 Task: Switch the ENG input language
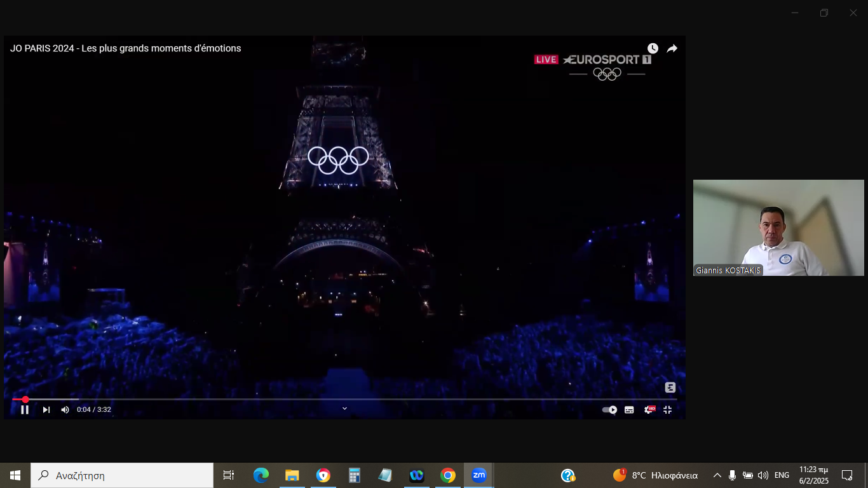pos(782,475)
